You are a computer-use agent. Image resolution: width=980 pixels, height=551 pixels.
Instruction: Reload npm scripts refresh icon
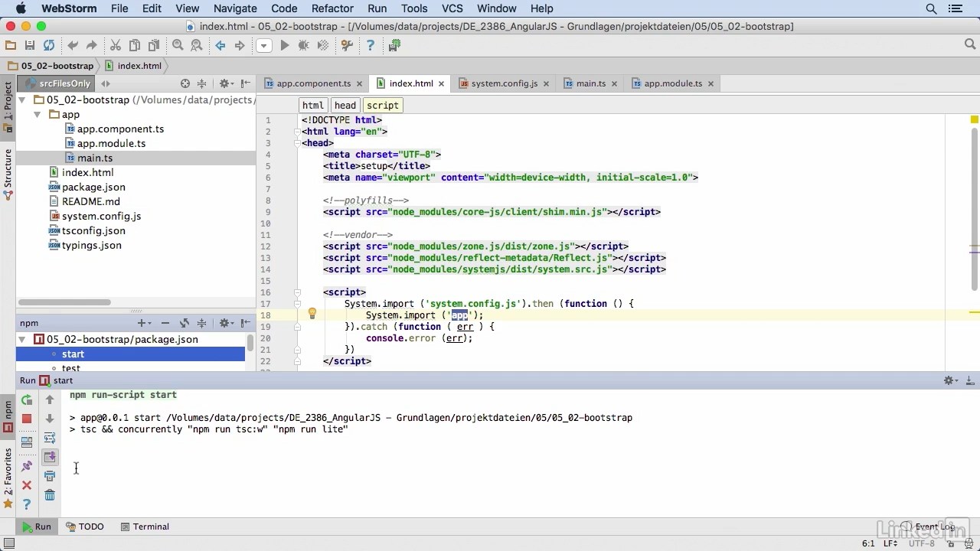pyautogui.click(x=185, y=323)
